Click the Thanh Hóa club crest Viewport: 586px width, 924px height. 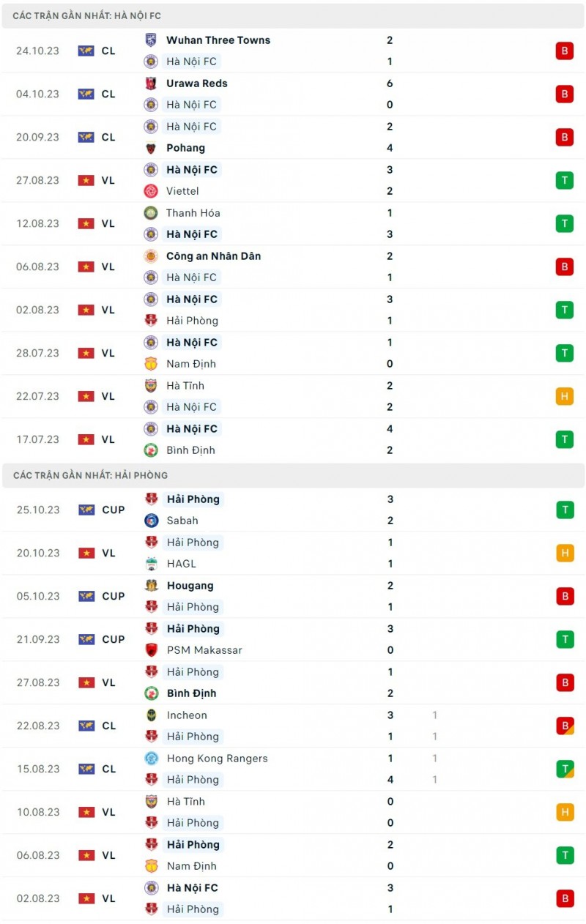(x=151, y=213)
